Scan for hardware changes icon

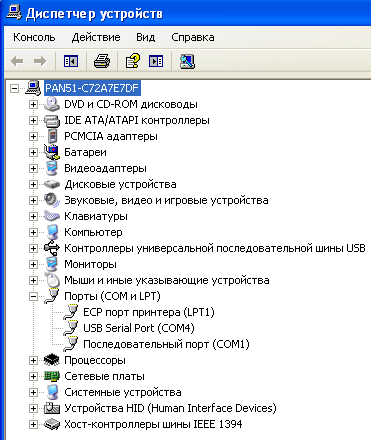point(187,61)
